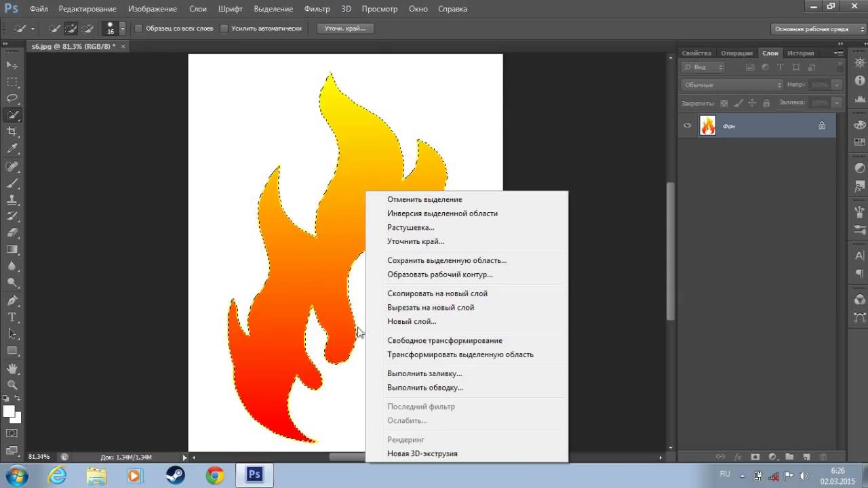This screenshot has height=488, width=868.
Task: Select the Pen tool
Action: coord(12,300)
